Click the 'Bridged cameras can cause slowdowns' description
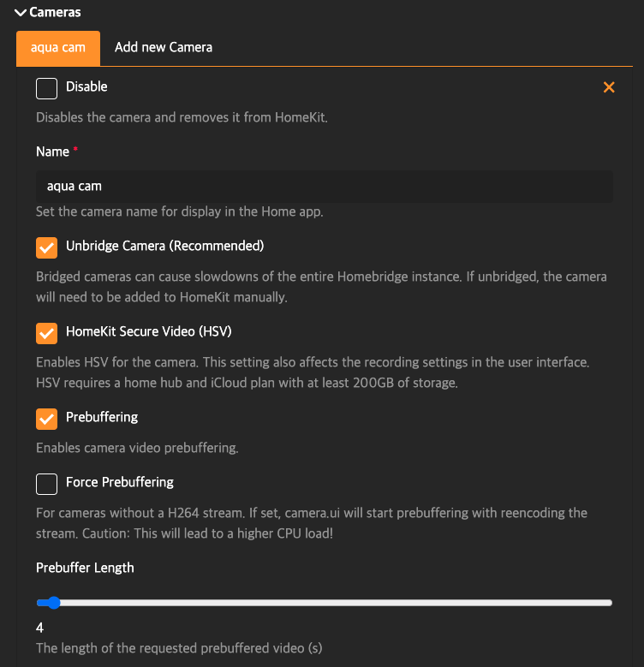The height and width of the screenshot is (667, 644). 321,287
